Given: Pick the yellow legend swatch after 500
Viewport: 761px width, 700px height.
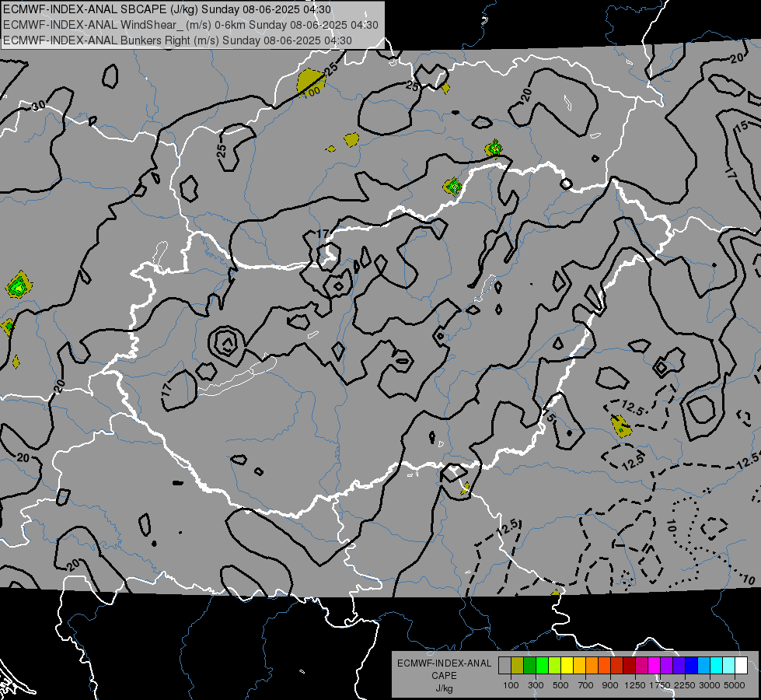Looking at the screenshot, I should click(x=567, y=665).
